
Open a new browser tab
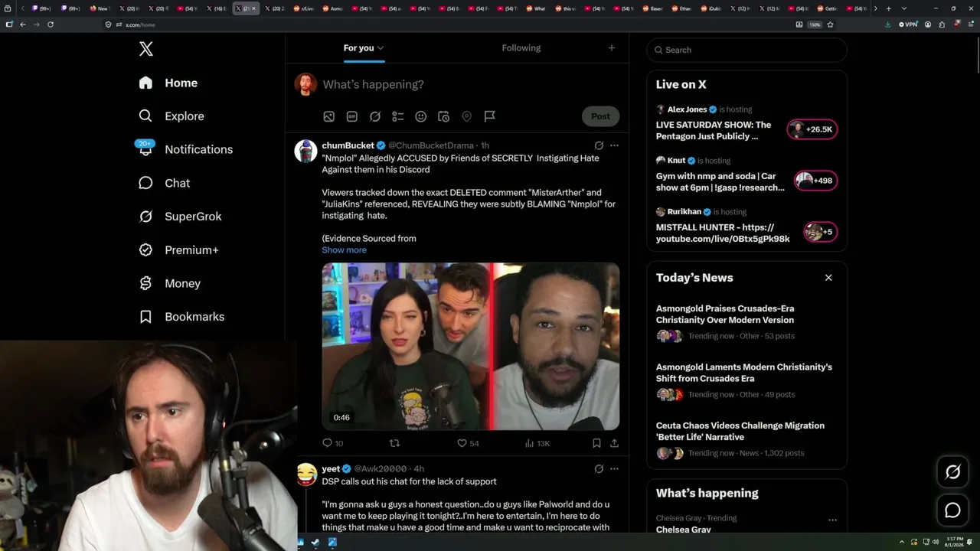888,8
